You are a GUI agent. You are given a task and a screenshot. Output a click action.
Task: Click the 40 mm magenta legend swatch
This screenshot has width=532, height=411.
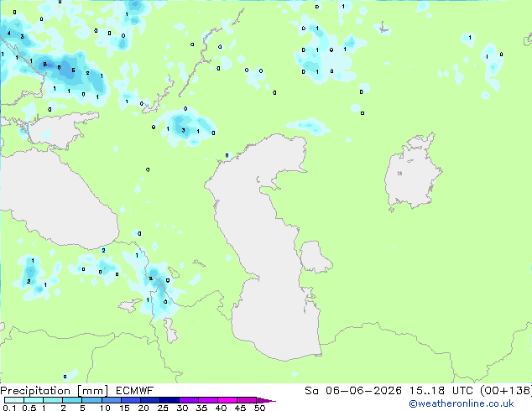[227, 400]
